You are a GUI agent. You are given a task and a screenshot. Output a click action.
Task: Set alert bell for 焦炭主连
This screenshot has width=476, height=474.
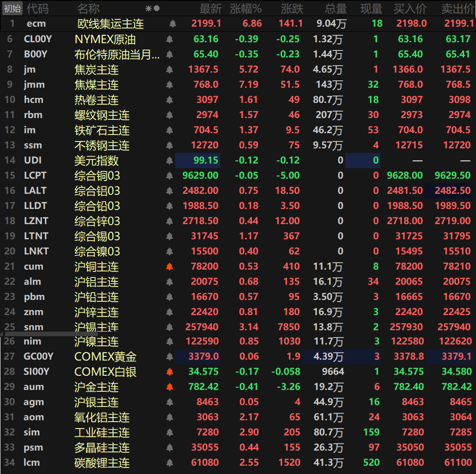pos(170,69)
